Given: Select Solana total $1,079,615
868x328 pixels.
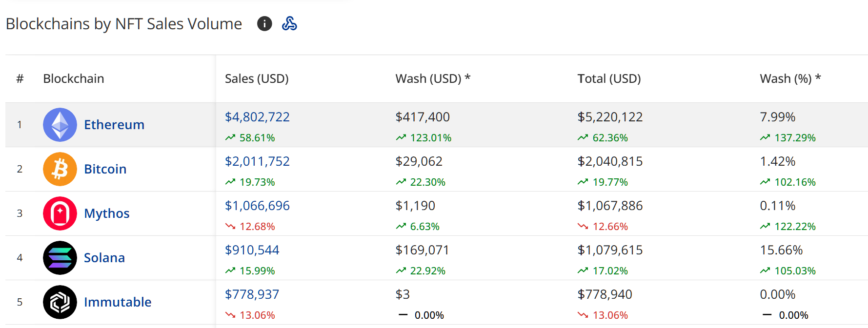Looking at the screenshot, I should (610, 250).
